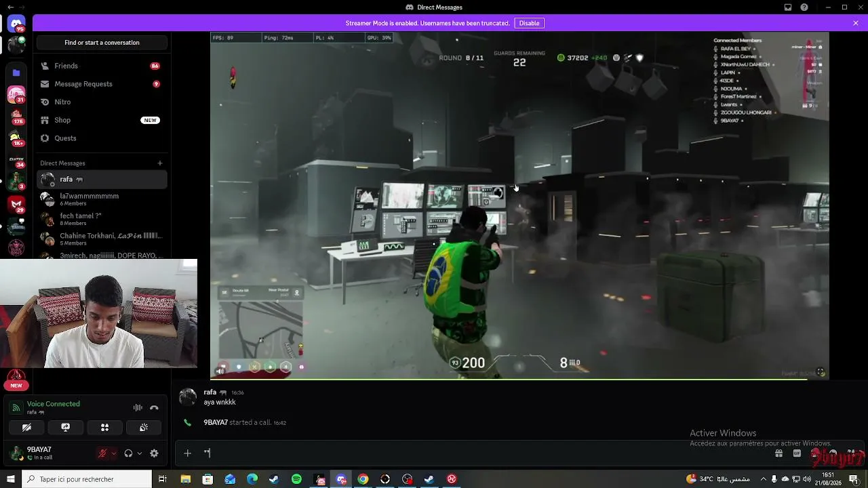Screen dimensions: 868x488
Task: Open Google Chrome from taskbar
Action: point(363,479)
